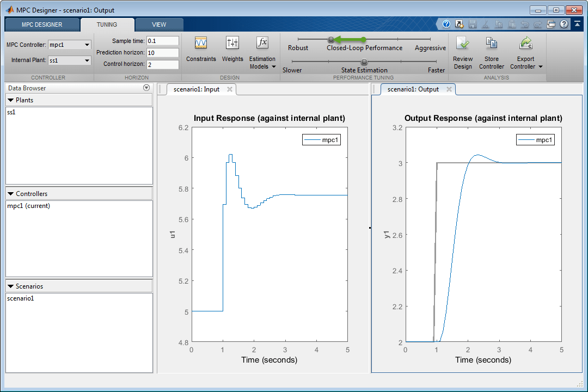588x392 pixels.
Task: Collapse the Scenarios section
Action: pyautogui.click(x=10, y=286)
